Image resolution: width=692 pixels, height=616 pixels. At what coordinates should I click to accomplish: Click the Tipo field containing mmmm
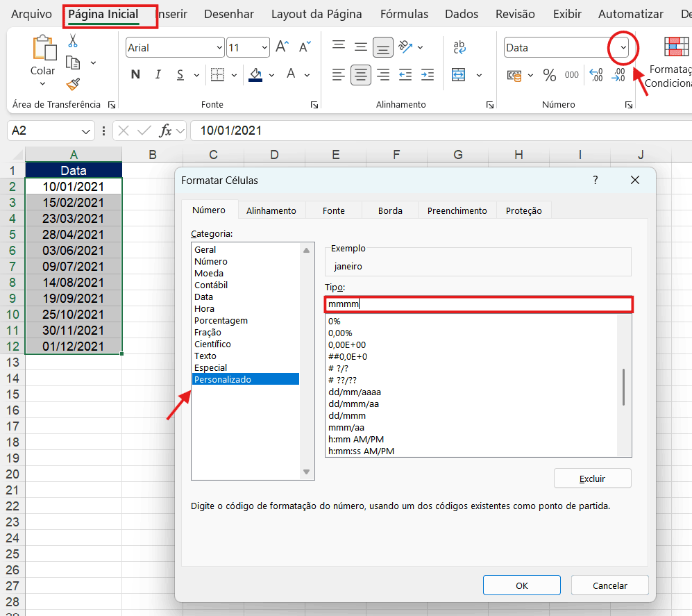point(479,303)
